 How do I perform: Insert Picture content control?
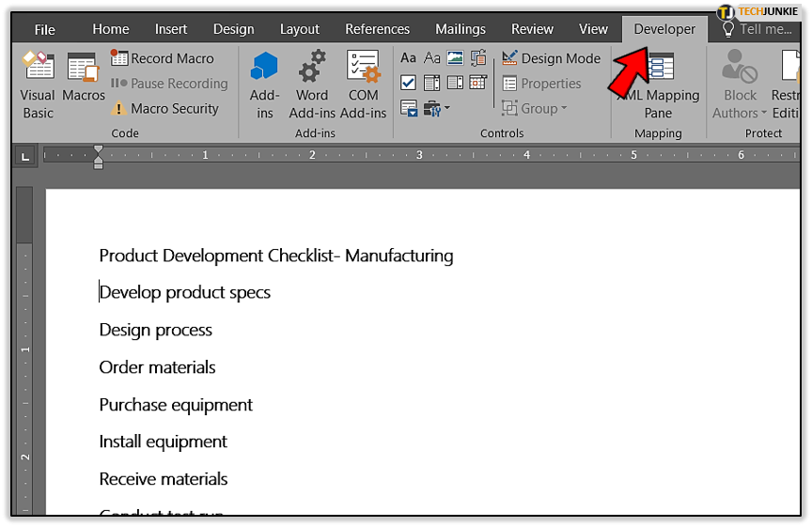pyautogui.click(x=455, y=57)
